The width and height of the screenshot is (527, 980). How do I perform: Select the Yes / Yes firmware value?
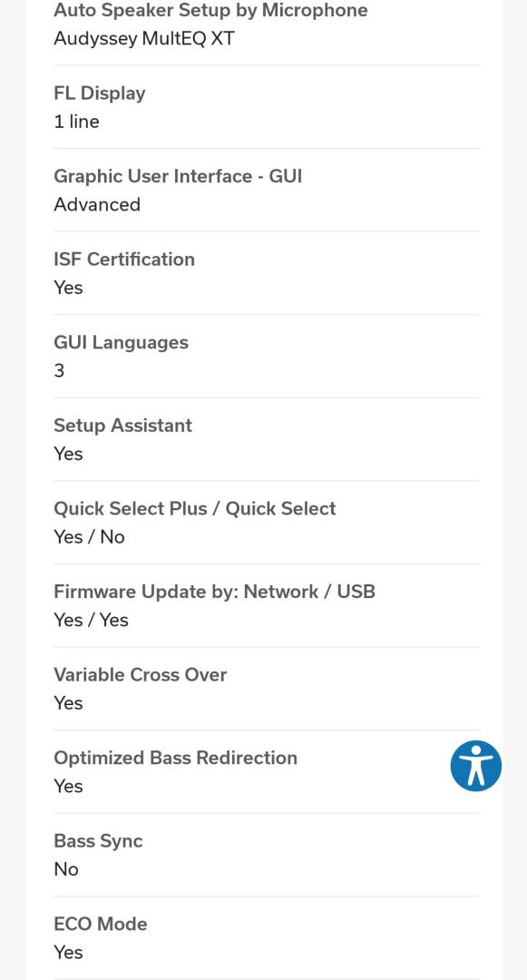92,620
